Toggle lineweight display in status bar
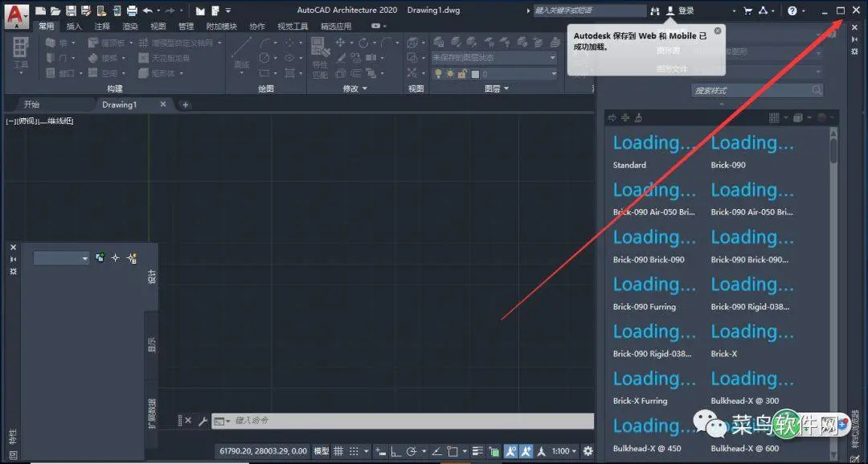Image resolution: width=868 pixels, height=464 pixels. [x=477, y=451]
